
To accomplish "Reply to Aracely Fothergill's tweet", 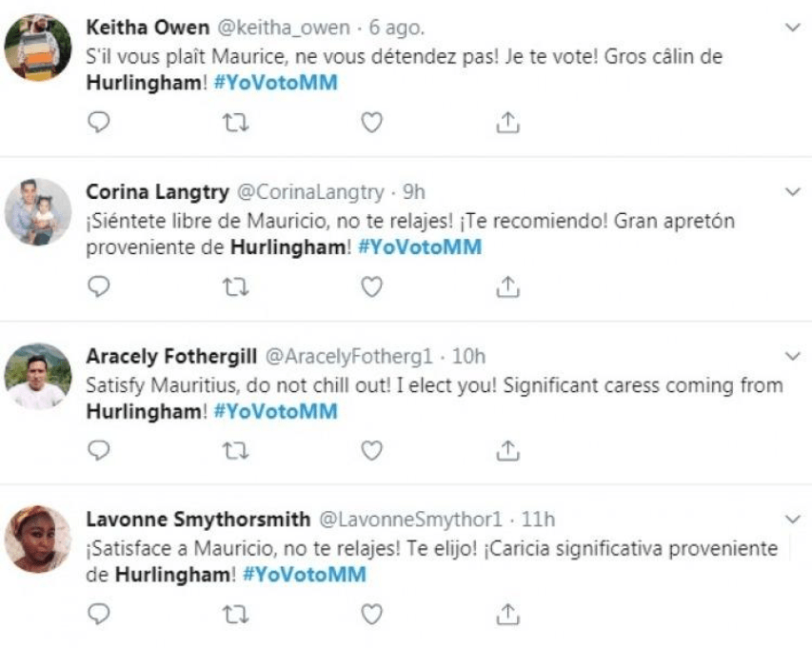I will (99, 449).
